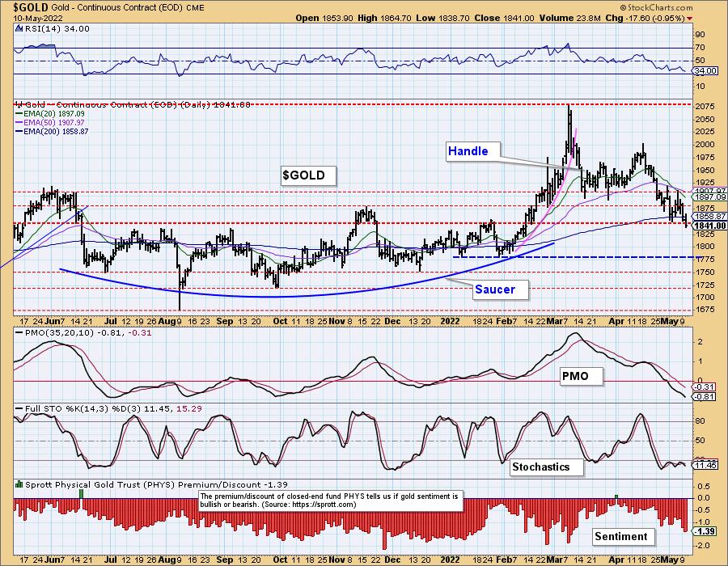This screenshot has height=566, width=728.
Task: Click the StockCharts.com watermark label
Action: [657, 7]
